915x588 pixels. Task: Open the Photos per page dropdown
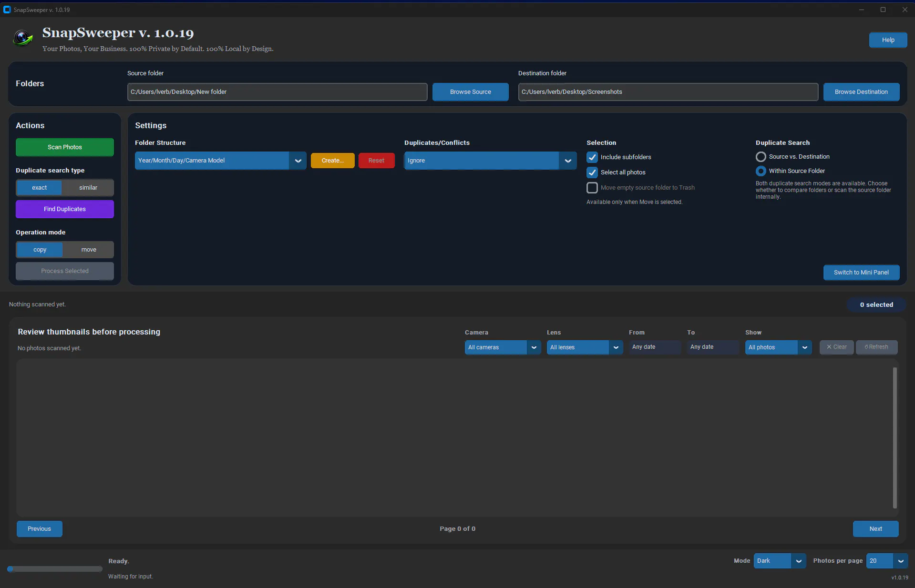coord(887,561)
